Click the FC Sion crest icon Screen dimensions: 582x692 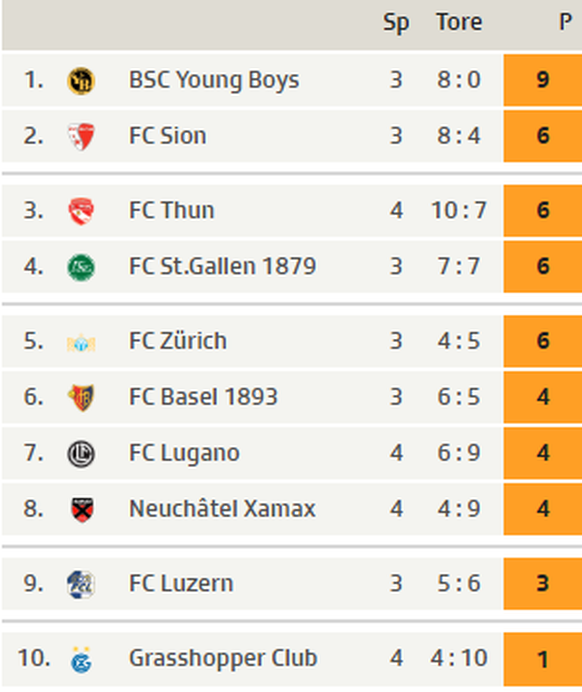click(x=81, y=136)
